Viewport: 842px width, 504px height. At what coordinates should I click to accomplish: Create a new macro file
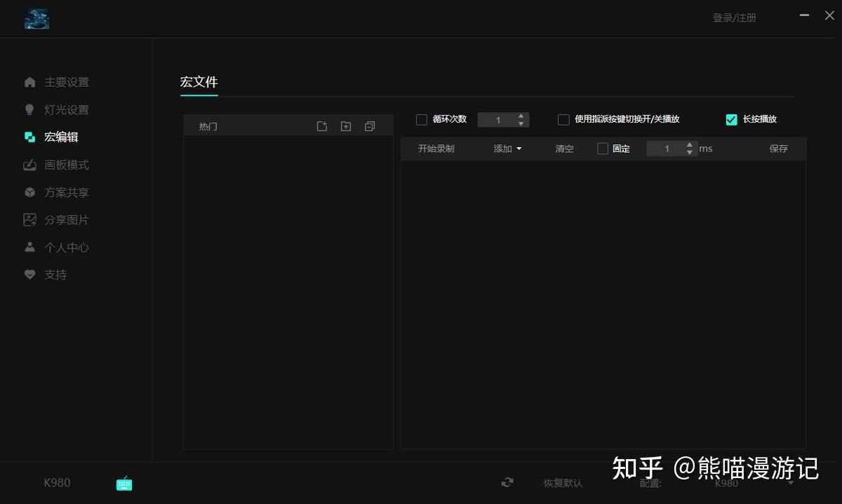pos(322,125)
